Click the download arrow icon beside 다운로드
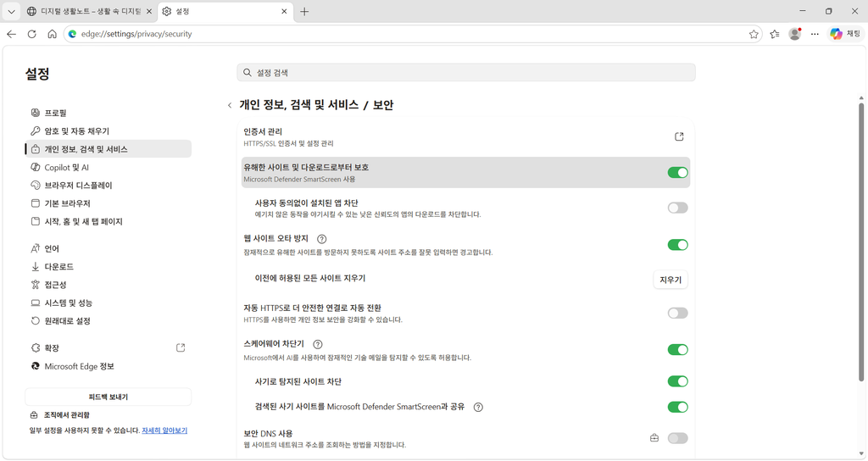Viewport: 868px width, 461px height. click(36, 267)
